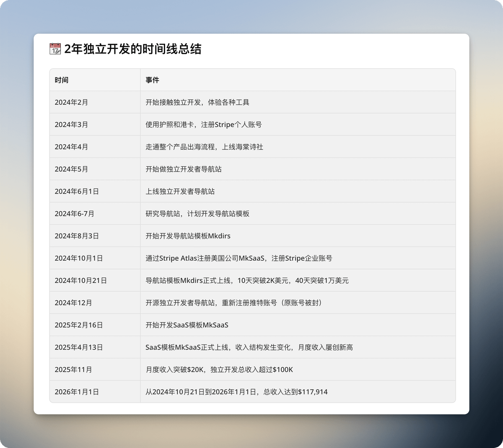Click the event text "开始做独立开发者导航站"
The height and width of the screenshot is (448, 503).
(184, 169)
